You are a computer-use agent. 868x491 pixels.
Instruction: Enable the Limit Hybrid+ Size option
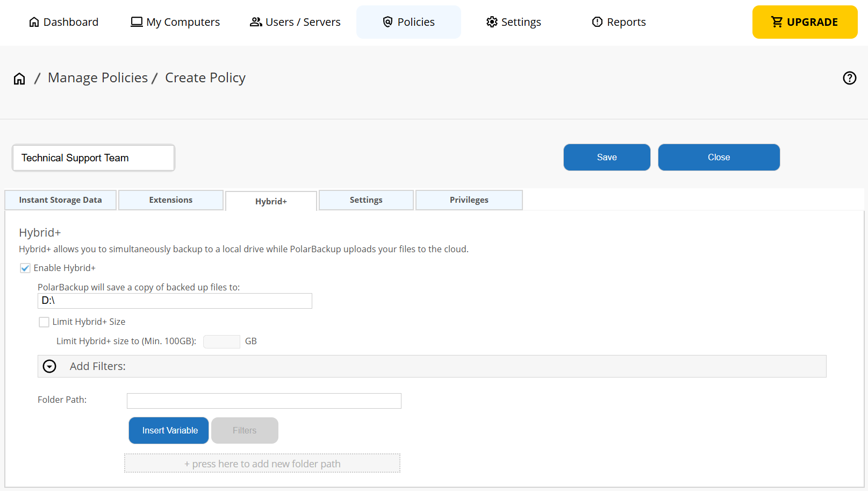pos(44,322)
